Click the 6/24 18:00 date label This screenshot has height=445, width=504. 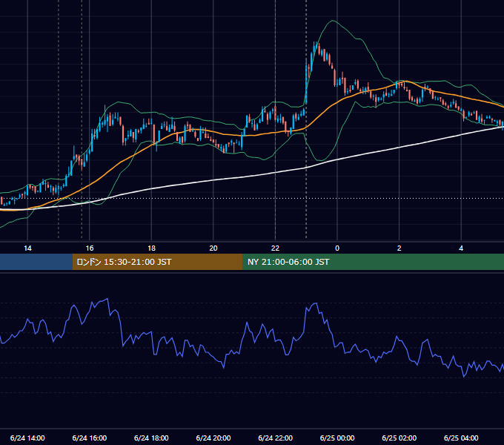(151, 438)
